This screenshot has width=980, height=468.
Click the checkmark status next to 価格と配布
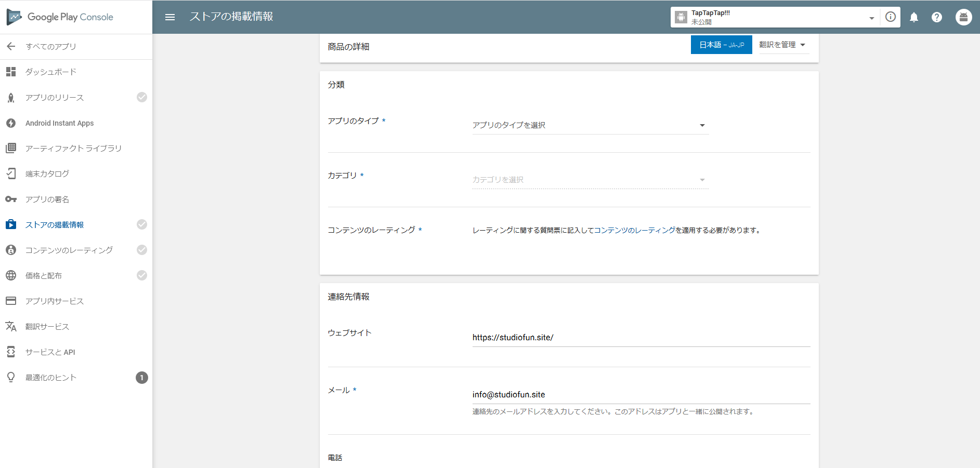click(142, 275)
